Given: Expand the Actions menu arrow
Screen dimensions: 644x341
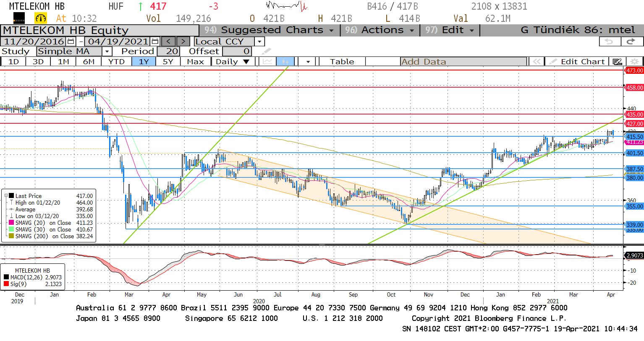Looking at the screenshot, I should pos(412,30).
